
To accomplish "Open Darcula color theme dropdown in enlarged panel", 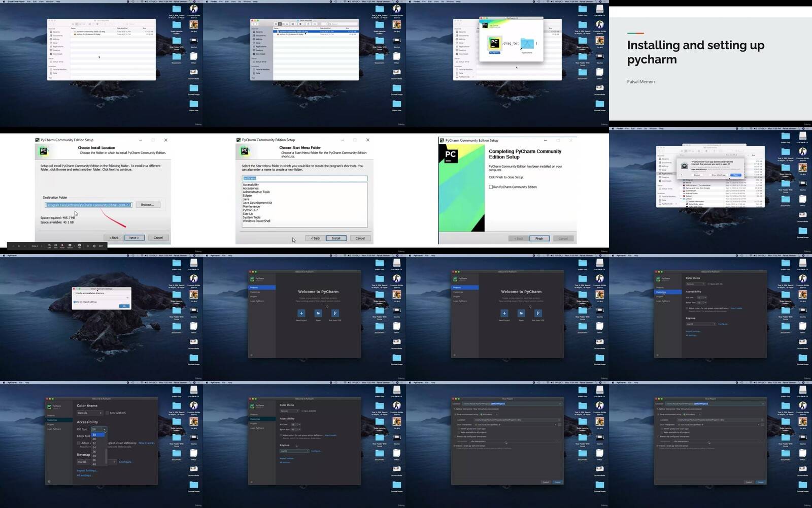I will (90, 413).
